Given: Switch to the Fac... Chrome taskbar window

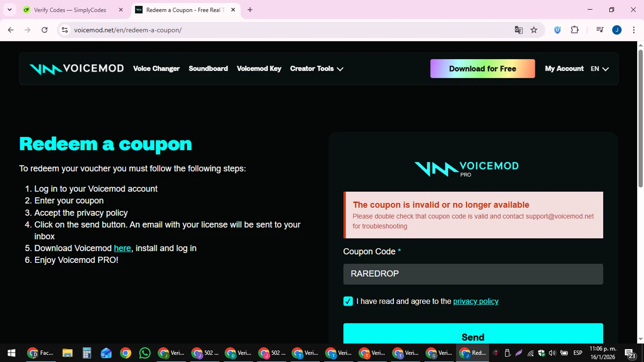Looking at the screenshot, I should click(x=40, y=353).
